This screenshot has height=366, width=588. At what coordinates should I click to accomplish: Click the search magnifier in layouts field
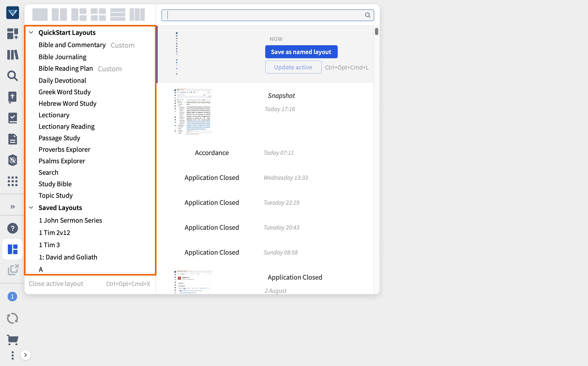click(x=367, y=15)
